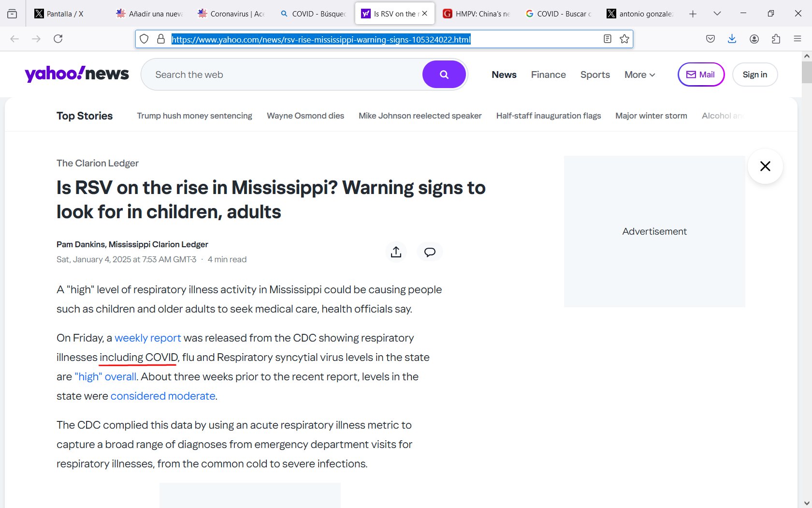Click the Save to Pocket icon
812x508 pixels.
pos(710,39)
